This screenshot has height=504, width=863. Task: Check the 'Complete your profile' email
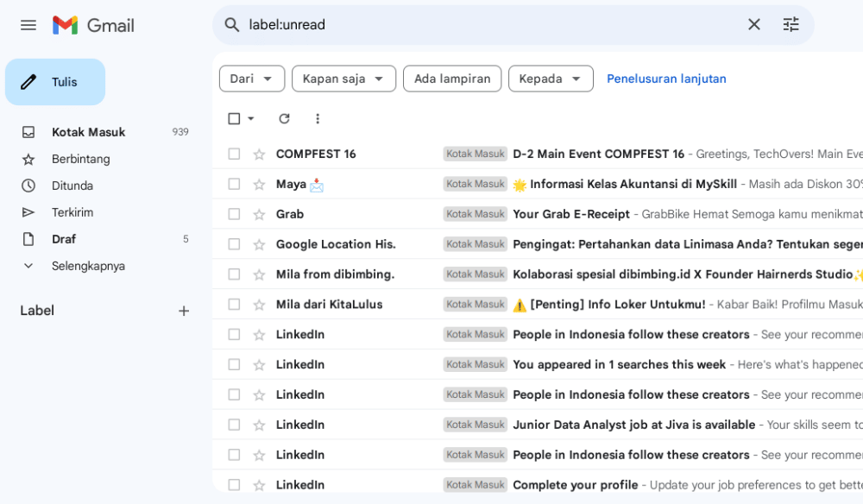(x=234, y=485)
